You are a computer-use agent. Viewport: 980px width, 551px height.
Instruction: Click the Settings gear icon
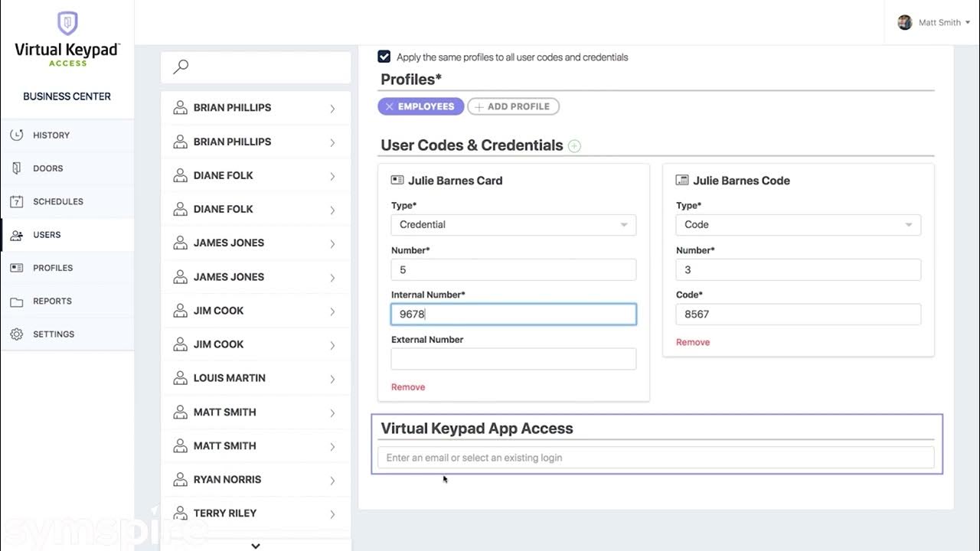[17, 334]
